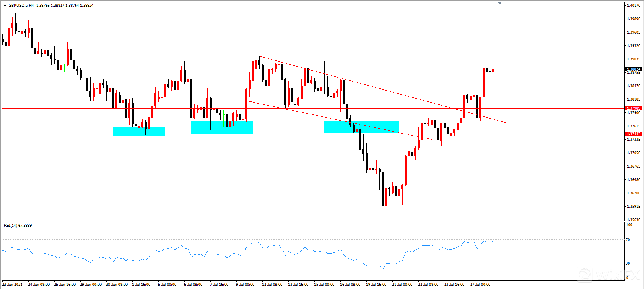Select the leftmost cyan support rectangle
Viewport: 644px width, 289px height.
(x=139, y=132)
